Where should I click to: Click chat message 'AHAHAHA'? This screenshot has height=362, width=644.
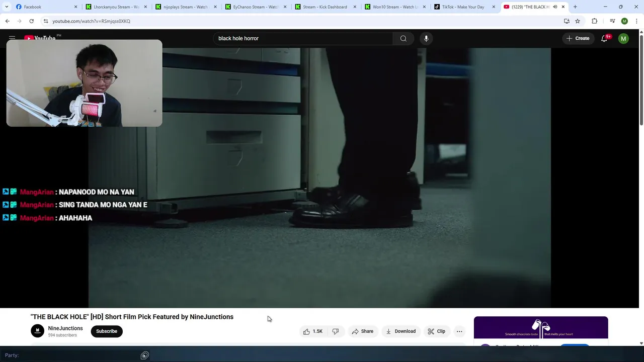tap(75, 218)
